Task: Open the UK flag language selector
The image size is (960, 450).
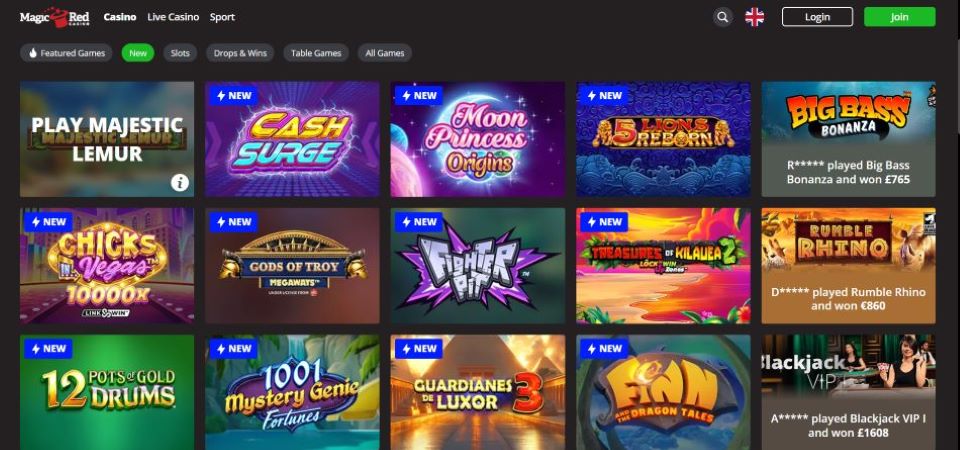Action: (x=754, y=17)
